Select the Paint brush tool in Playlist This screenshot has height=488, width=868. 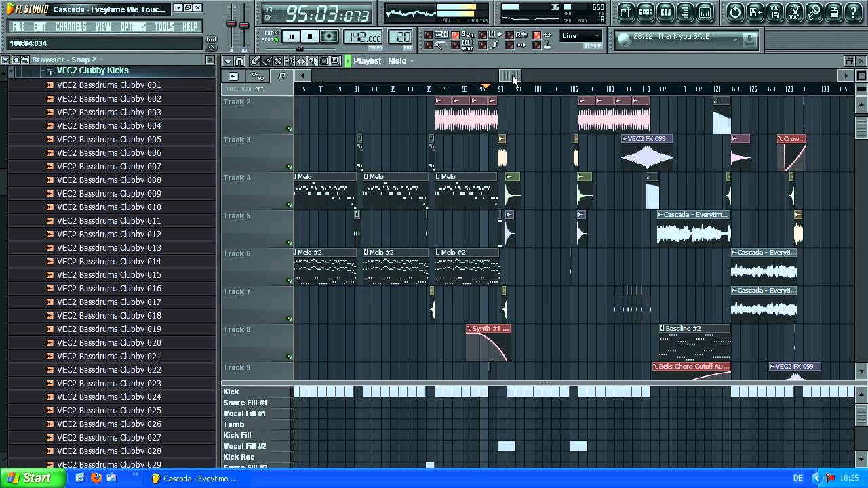pyautogui.click(x=266, y=61)
